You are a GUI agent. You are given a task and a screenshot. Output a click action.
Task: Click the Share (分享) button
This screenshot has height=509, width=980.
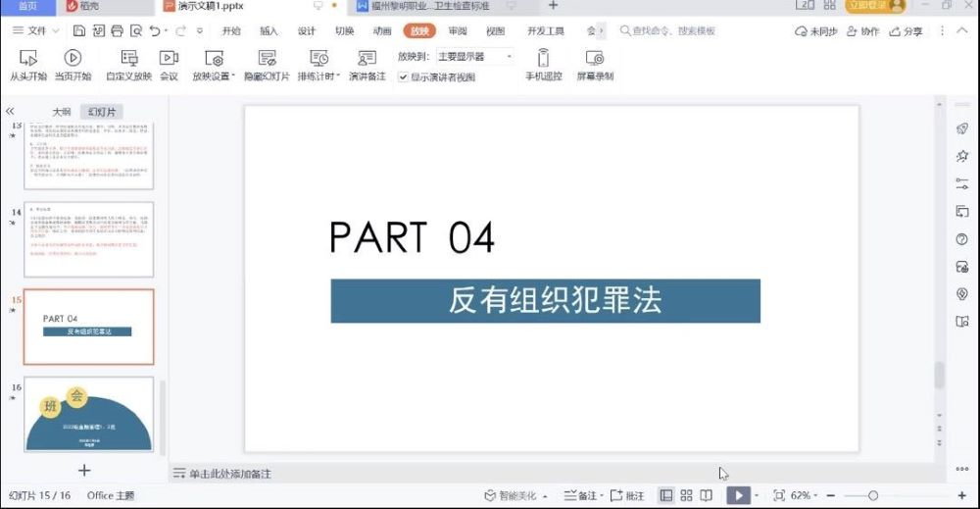click(x=906, y=31)
